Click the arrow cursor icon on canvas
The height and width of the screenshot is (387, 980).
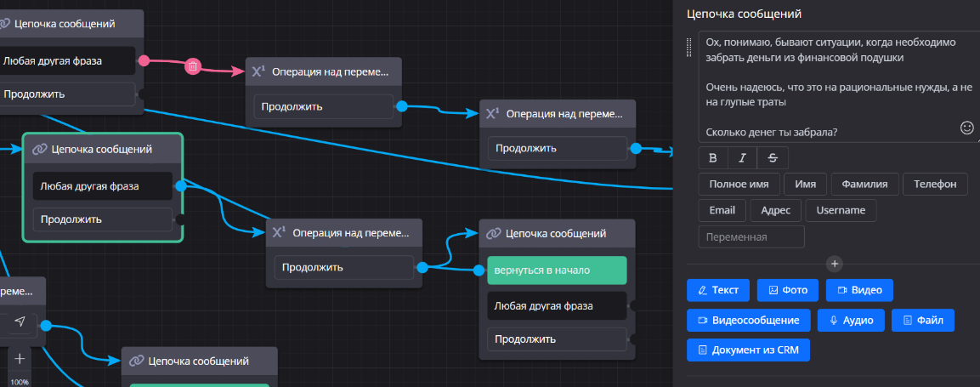click(x=20, y=322)
